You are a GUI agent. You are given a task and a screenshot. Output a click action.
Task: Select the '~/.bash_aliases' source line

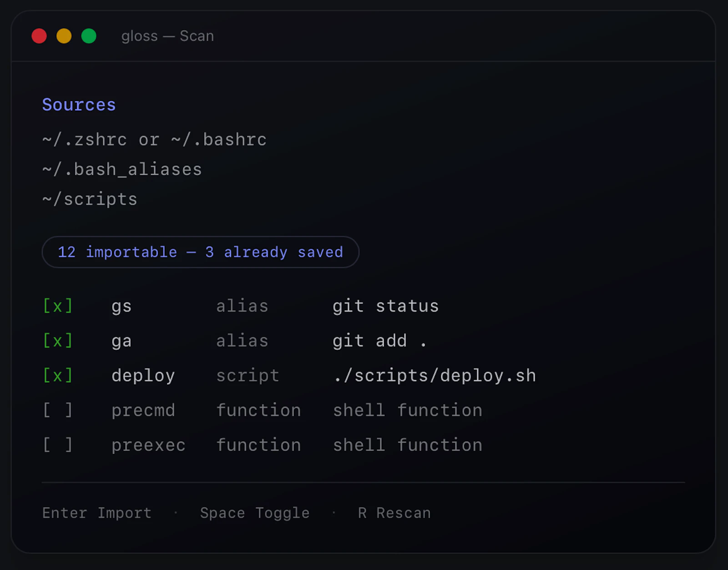[122, 170]
